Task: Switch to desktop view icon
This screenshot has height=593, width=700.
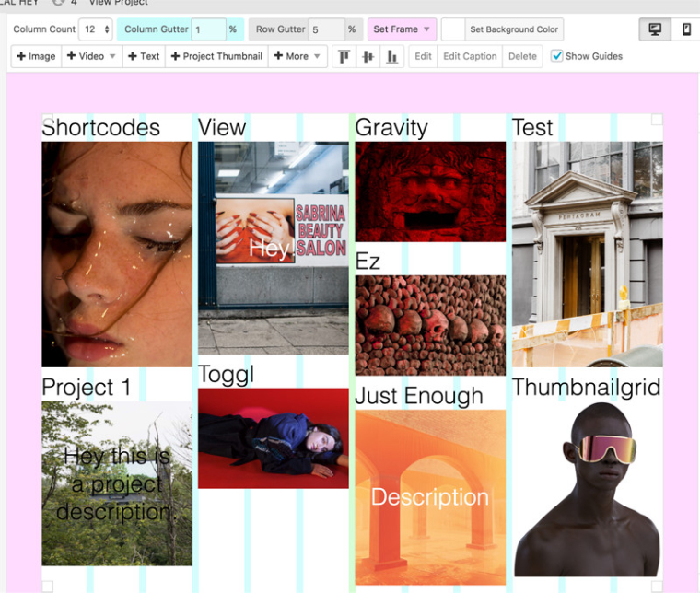Action: pos(655,29)
